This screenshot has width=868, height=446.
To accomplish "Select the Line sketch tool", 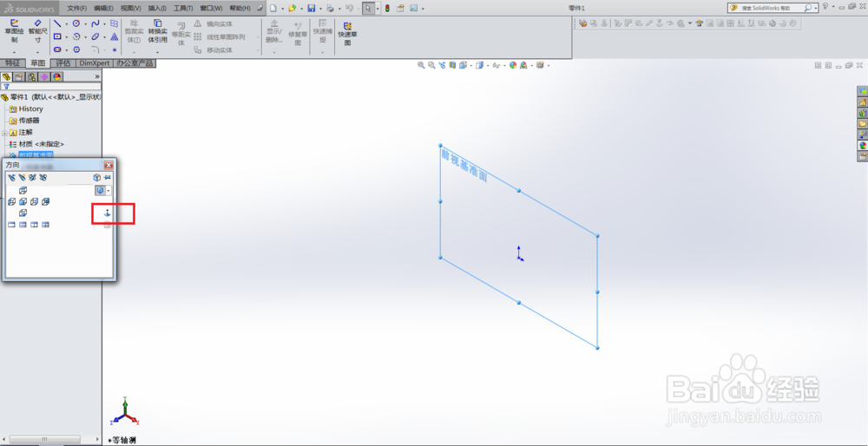I will click(x=57, y=23).
